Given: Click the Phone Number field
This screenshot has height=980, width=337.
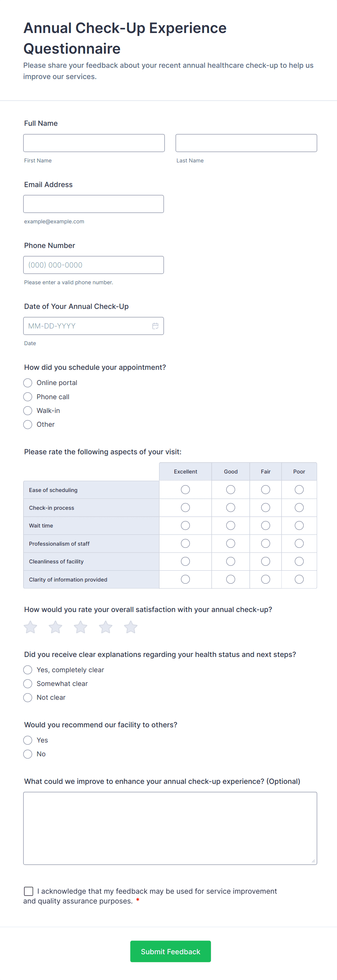Looking at the screenshot, I should pos(93,265).
